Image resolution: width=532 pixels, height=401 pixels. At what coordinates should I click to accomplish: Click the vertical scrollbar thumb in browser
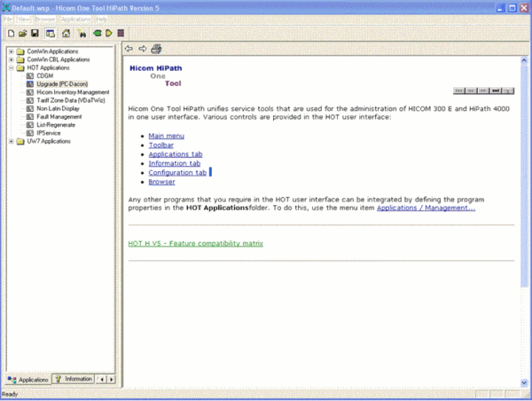[x=524, y=177]
